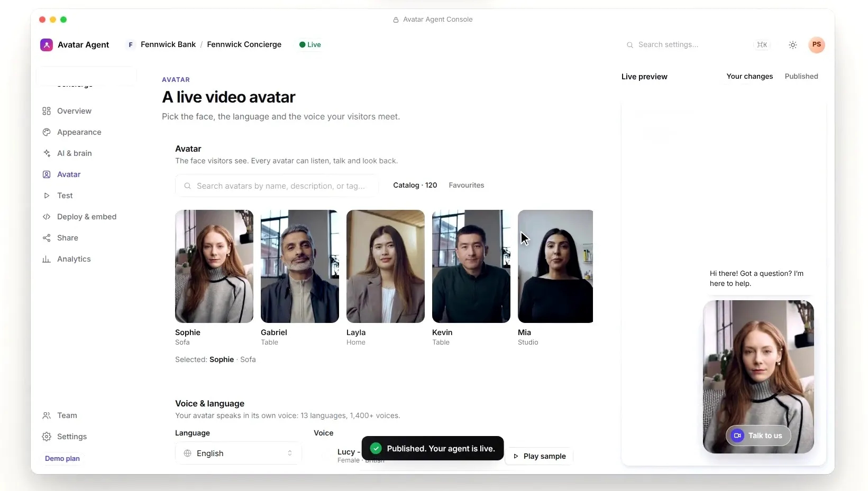868x491 pixels.
Task: Click the Share icon in sidebar
Action: tap(47, 238)
